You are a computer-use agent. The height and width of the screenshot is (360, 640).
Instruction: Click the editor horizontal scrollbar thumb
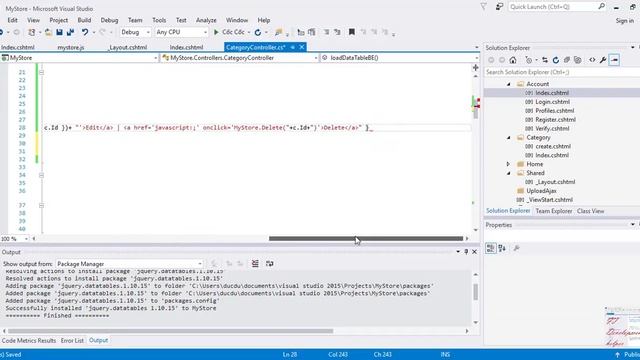click(x=366, y=239)
